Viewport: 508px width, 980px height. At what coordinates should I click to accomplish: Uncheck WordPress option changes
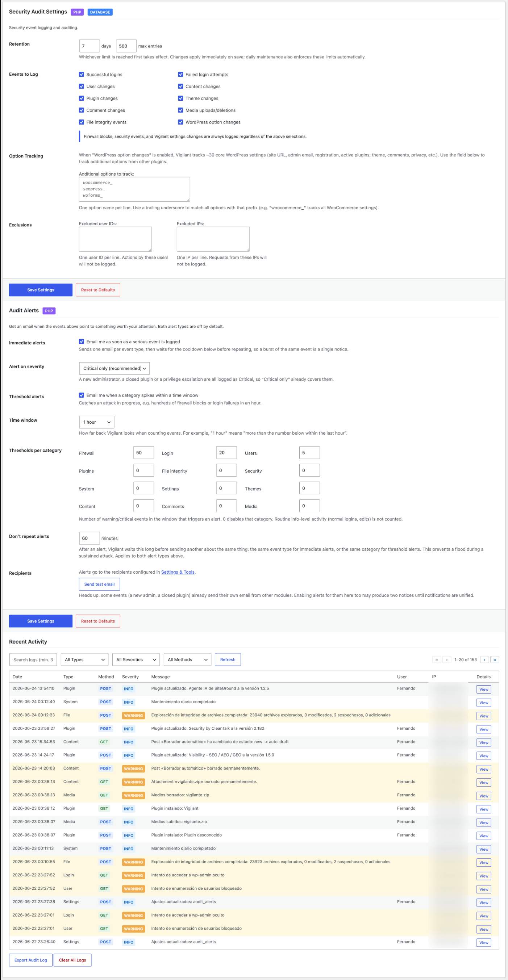pos(180,122)
